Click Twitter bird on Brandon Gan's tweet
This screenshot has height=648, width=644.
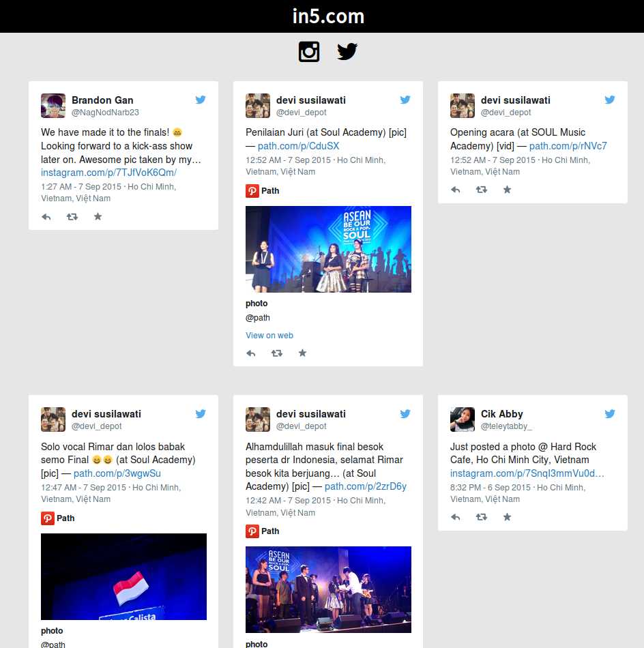click(201, 100)
